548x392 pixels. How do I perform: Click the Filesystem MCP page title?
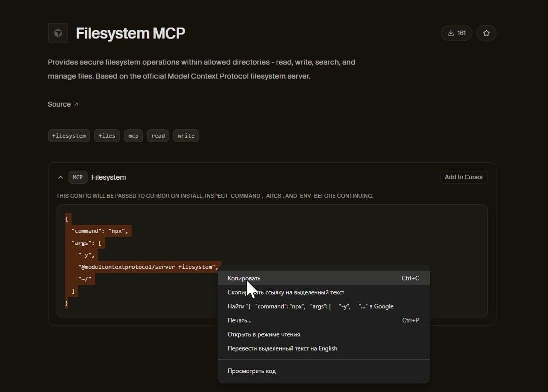130,33
